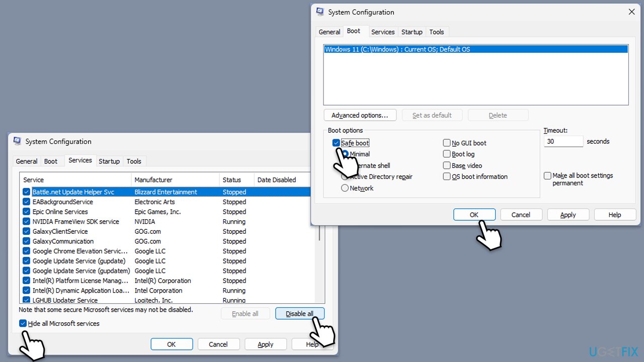Check Make all boot settings permanent
The width and height of the screenshot is (644, 362).
[x=547, y=175]
